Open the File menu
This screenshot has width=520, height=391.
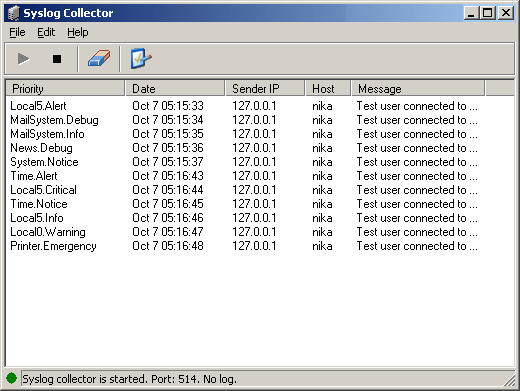[17, 32]
